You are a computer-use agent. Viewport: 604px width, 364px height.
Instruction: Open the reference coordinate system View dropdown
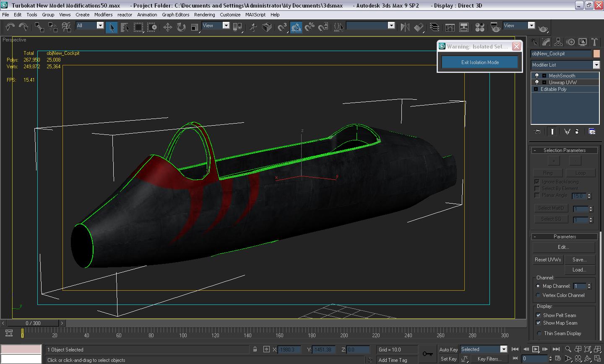[226, 26]
